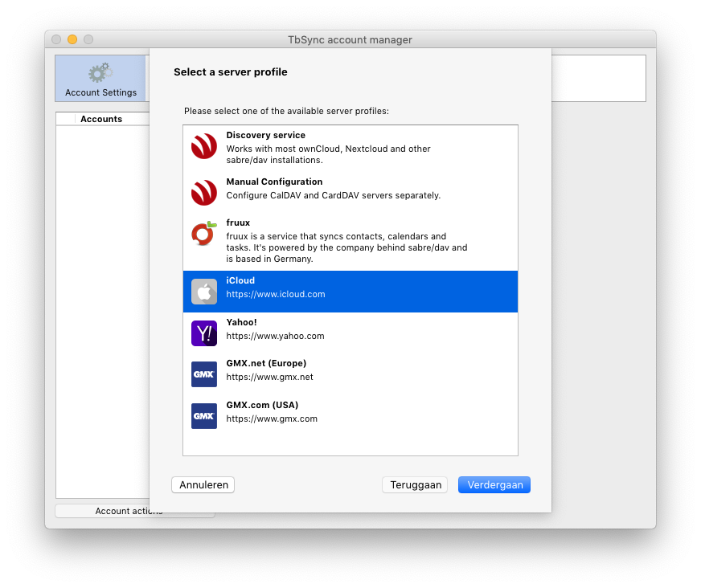Click the GMX.com USA logo icon
The height and width of the screenshot is (588, 701).
203,416
